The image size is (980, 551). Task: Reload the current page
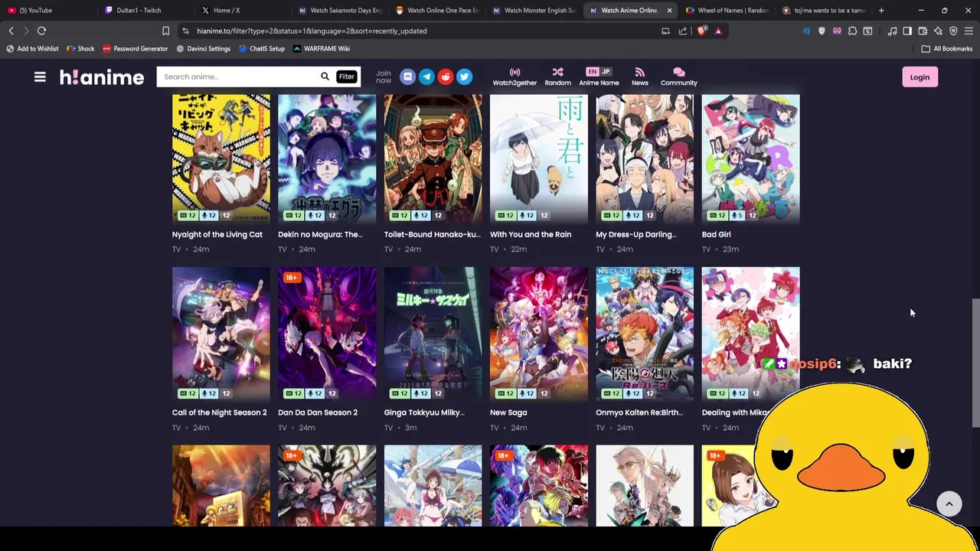[41, 31]
